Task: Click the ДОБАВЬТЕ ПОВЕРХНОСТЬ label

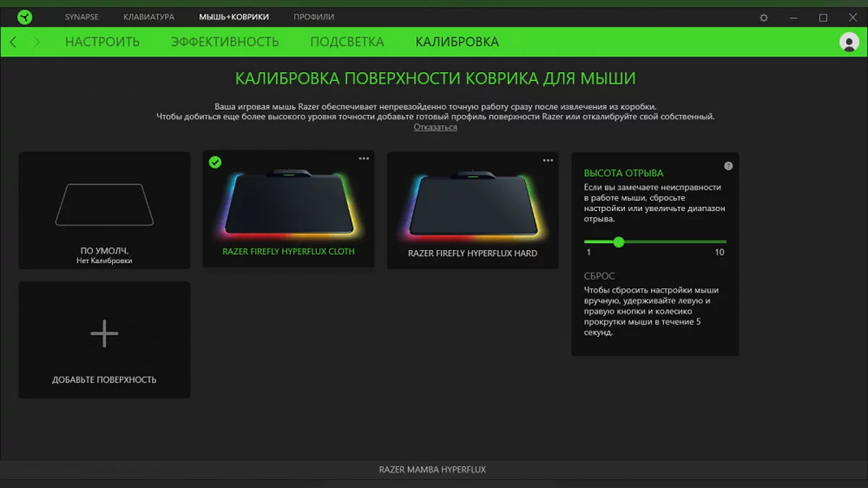Action: 104,380
